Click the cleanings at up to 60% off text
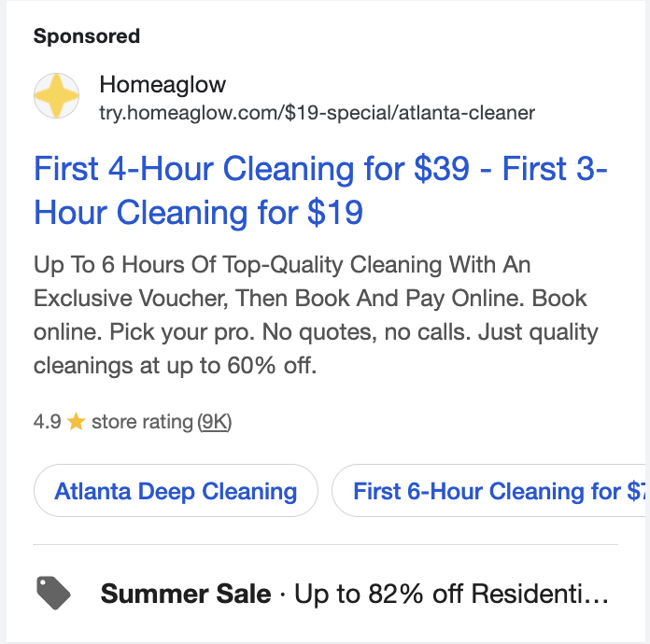 point(175,366)
